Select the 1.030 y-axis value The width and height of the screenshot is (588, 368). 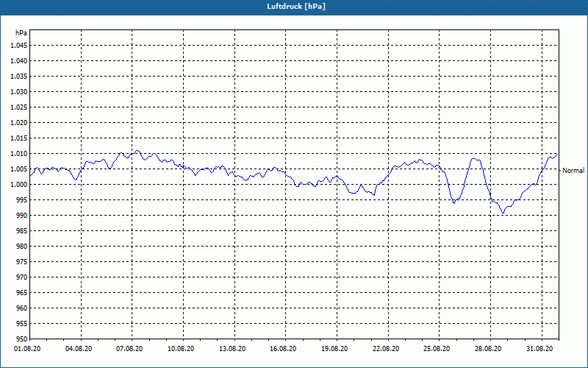point(19,91)
